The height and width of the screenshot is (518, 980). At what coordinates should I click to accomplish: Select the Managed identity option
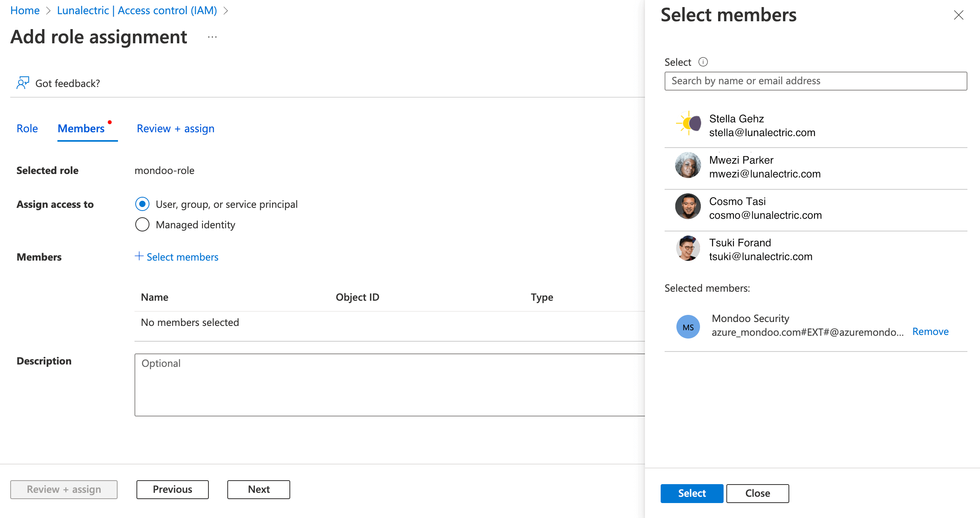(142, 224)
